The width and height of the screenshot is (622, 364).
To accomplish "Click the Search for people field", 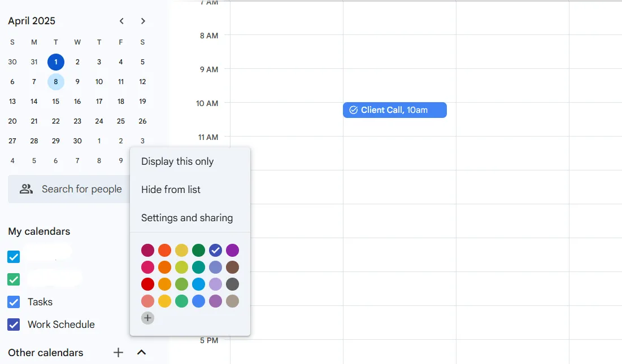I will point(69,189).
